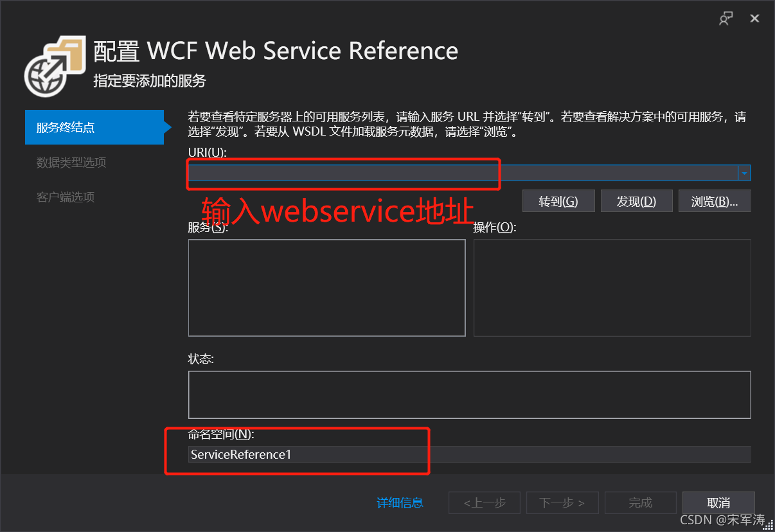
Task: Click the disabled 完成 button
Action: point(640,503)
